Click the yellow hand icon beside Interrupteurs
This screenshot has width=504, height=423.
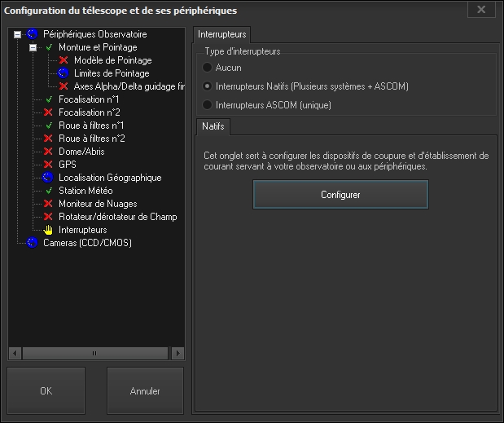[48, 230]
